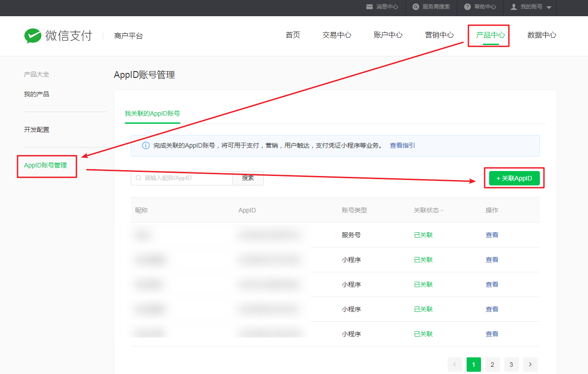
Task: Click the search magnifier icon in the input
Action: 138,178
